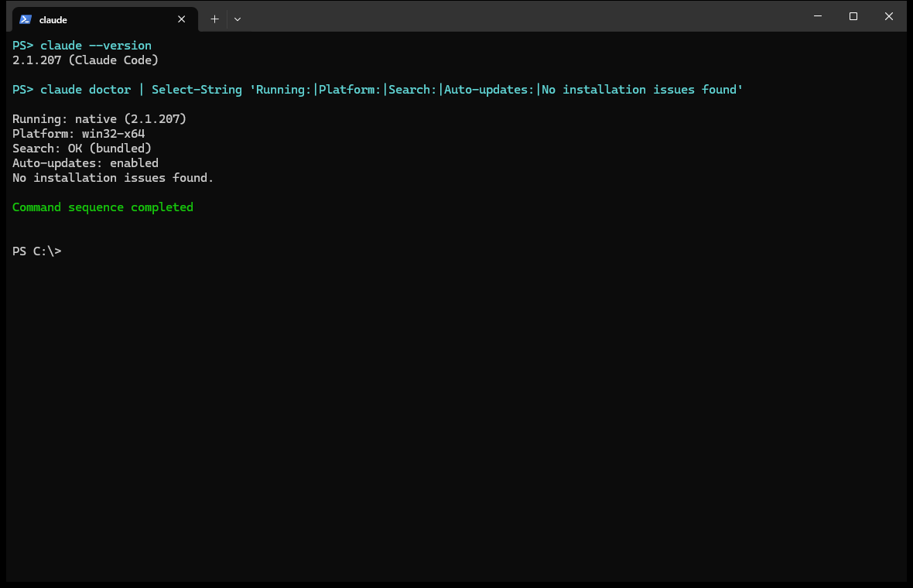Click the 'claude --version' command text
Screen dimensions: 913x588
pos(95,46)
